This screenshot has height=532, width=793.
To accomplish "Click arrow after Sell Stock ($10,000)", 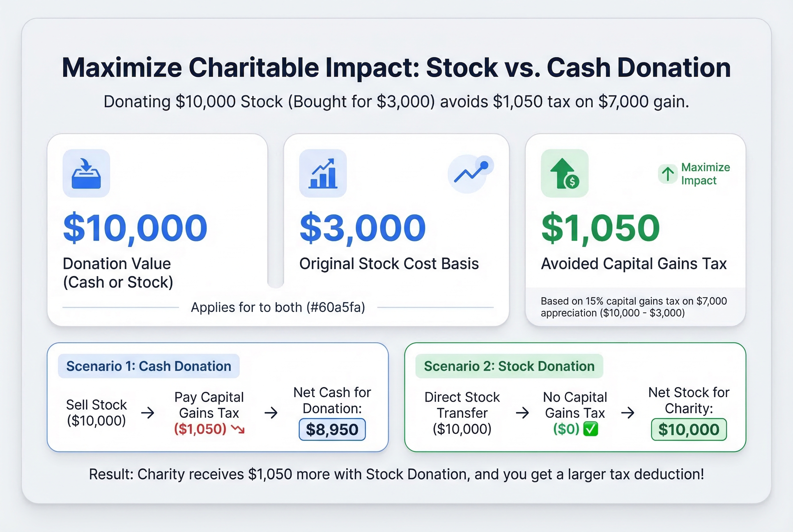I will pyautogui.click(x=148, y=413).
